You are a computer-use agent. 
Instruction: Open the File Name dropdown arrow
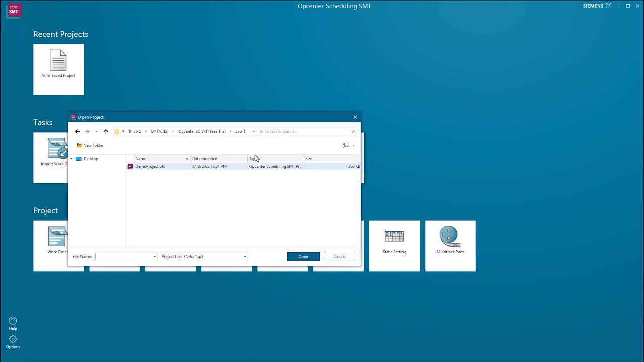click(155, 256)
